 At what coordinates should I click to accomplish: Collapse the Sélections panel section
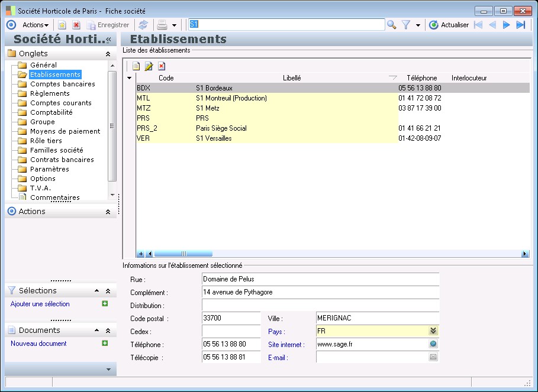coord(108,291)
